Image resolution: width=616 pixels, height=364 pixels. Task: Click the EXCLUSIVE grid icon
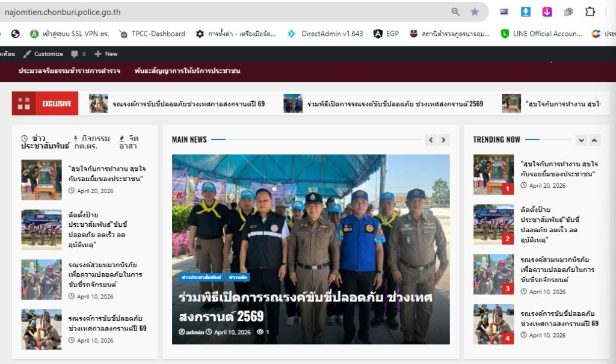[23, 103]
